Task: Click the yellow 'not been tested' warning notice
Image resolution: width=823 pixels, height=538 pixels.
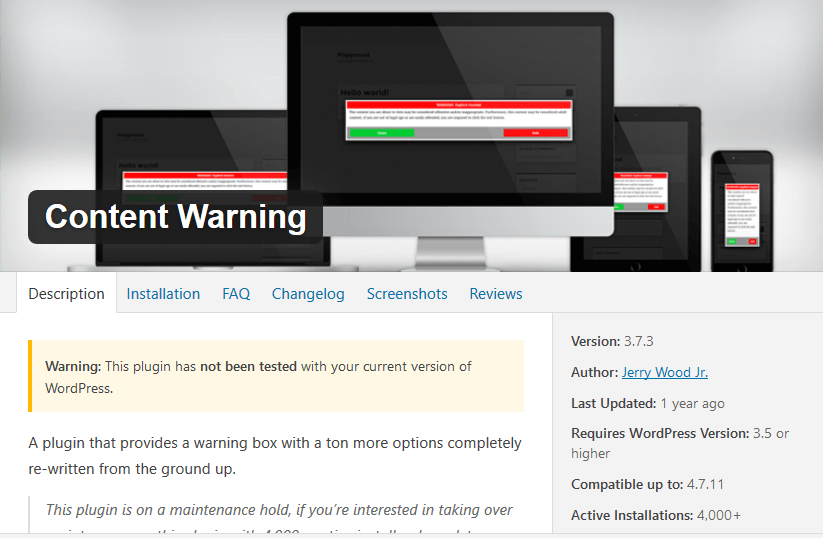Action: coord(276,377)
